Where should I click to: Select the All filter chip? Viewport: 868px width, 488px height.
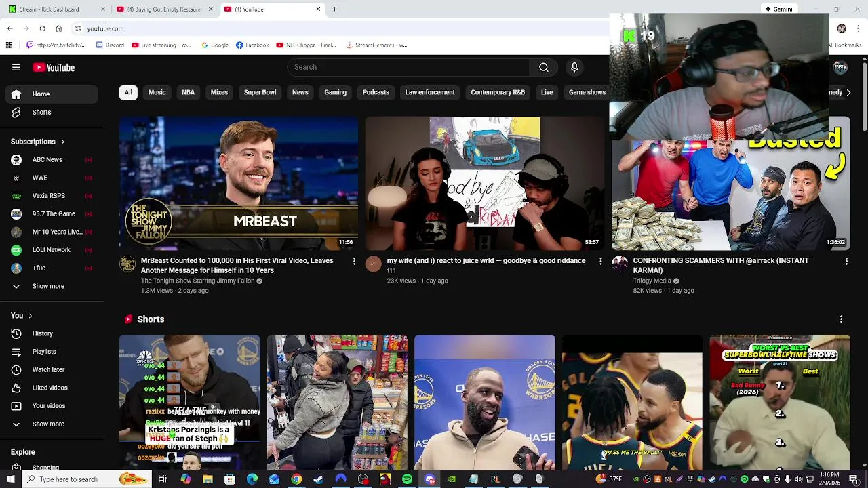coord(128,92)
